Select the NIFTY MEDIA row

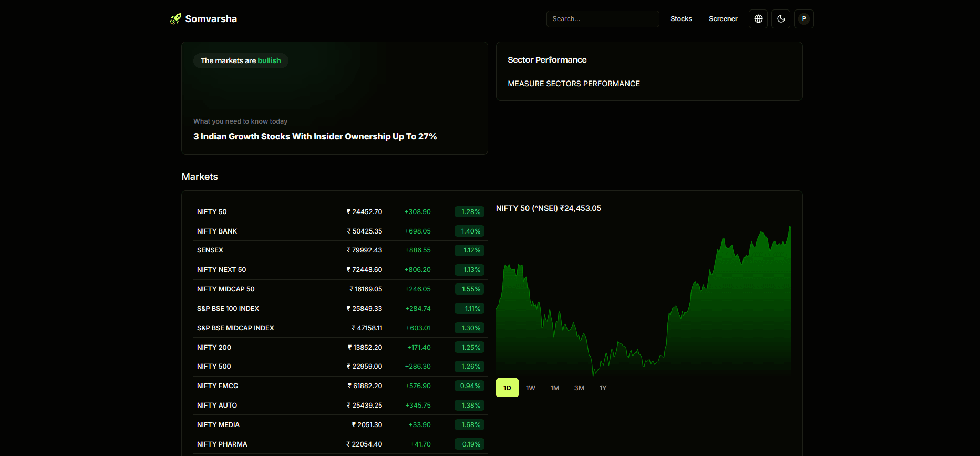coord(341,425)
